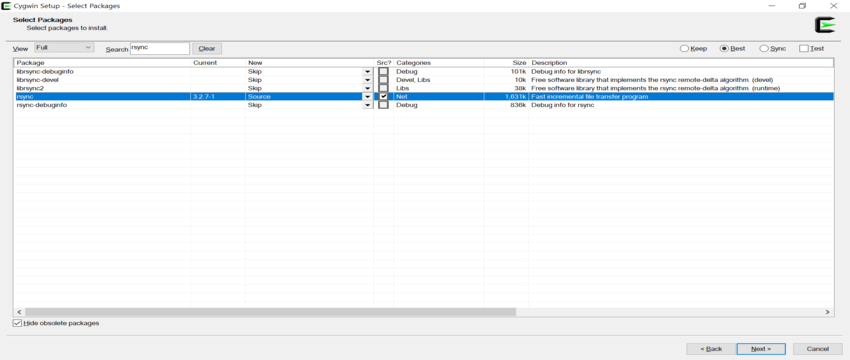
Task: Click 'Debug info for librsync' description
Action: pyautogui.click(x=566, y=72)
